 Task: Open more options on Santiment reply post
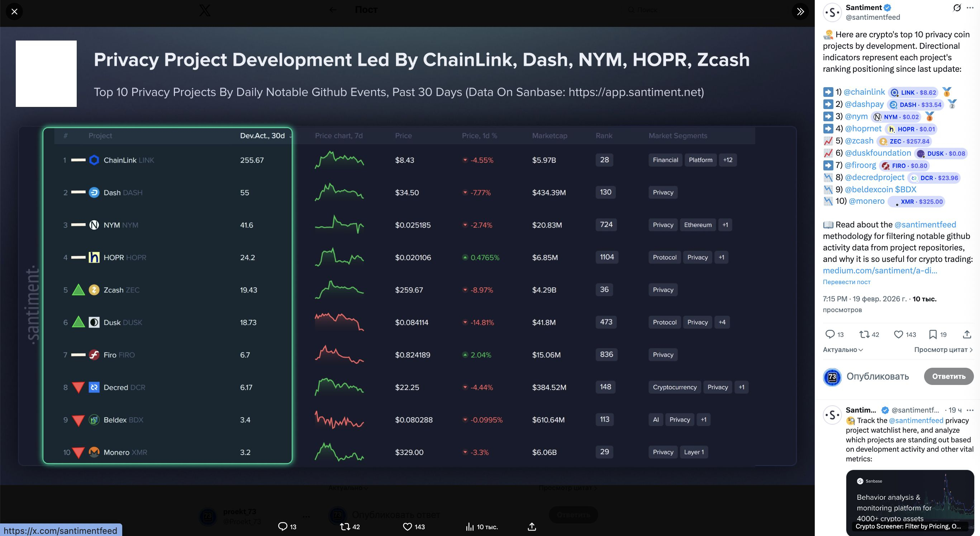click(x=970, y=410)
